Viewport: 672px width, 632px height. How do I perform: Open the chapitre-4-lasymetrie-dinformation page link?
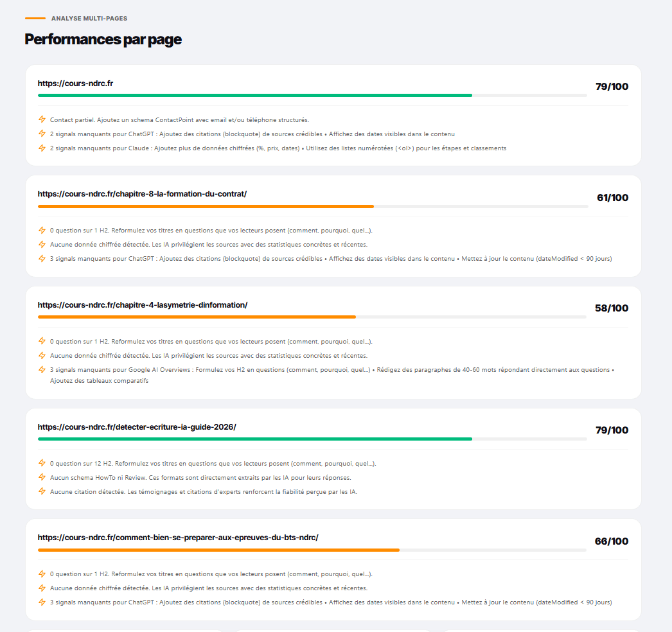[143, 305]
